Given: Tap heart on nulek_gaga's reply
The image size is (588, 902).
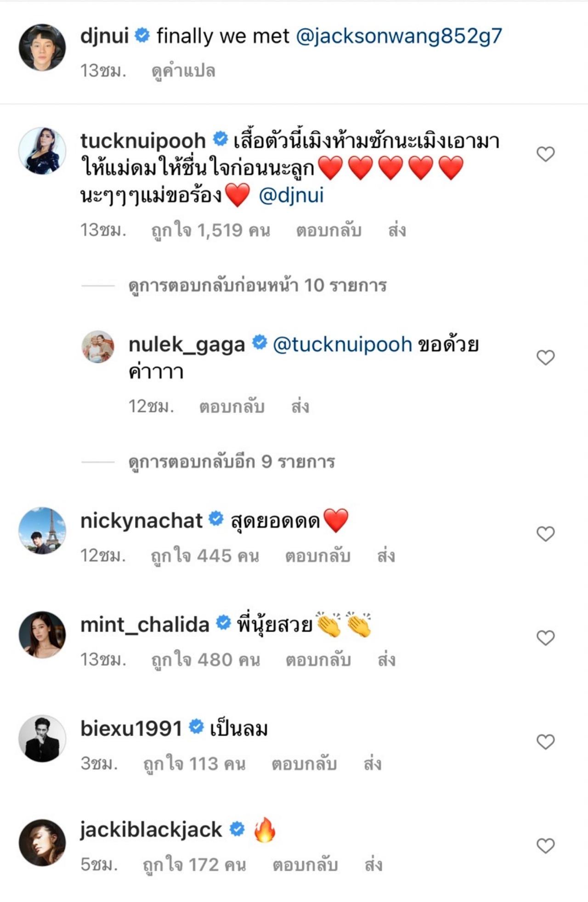Looking at the screenshot, I should click(x=545, y=357).
